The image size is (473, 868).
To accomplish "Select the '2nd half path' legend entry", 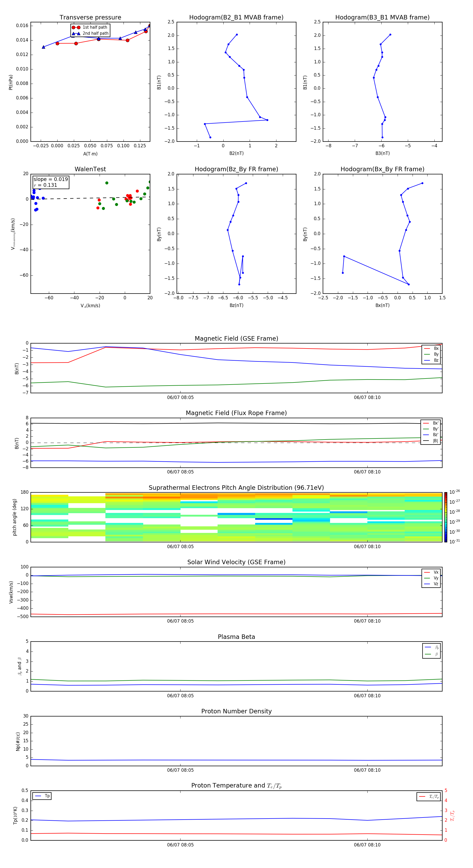I will (90, 33).
